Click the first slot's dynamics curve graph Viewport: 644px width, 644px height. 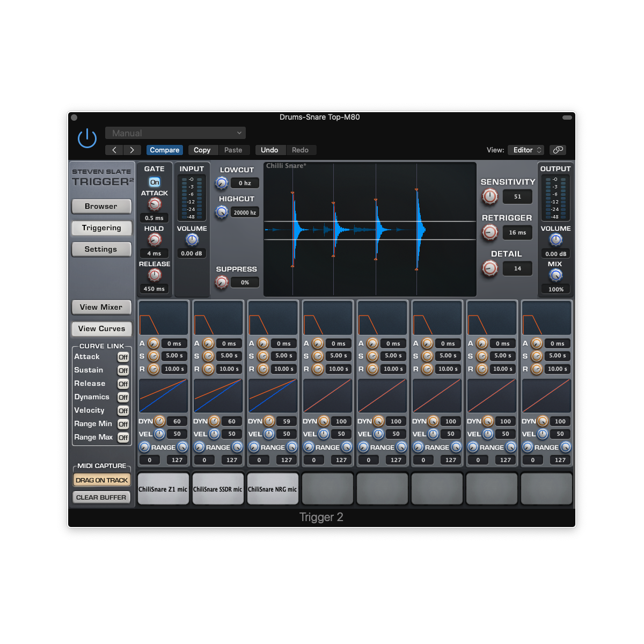164,396
